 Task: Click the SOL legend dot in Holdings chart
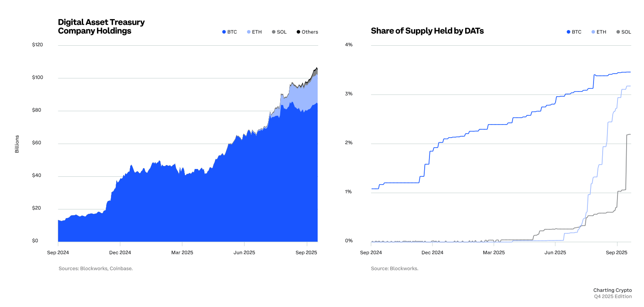tap(273, 32)
